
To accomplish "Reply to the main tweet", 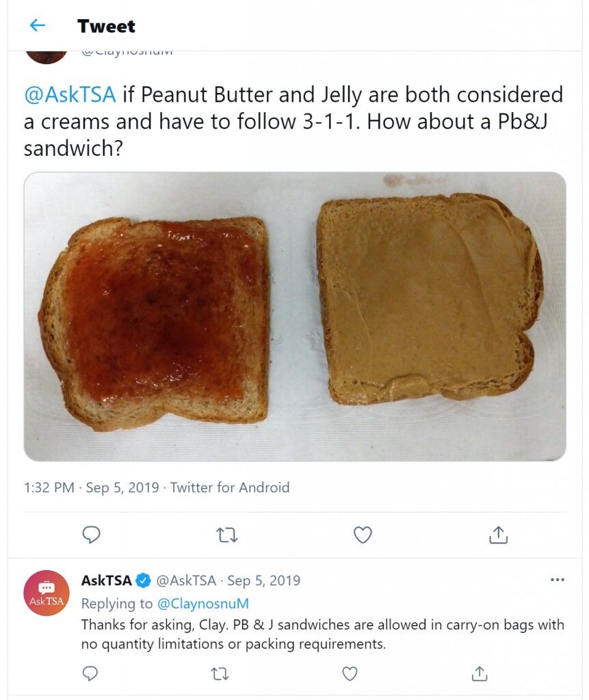I will coord(91,535).
